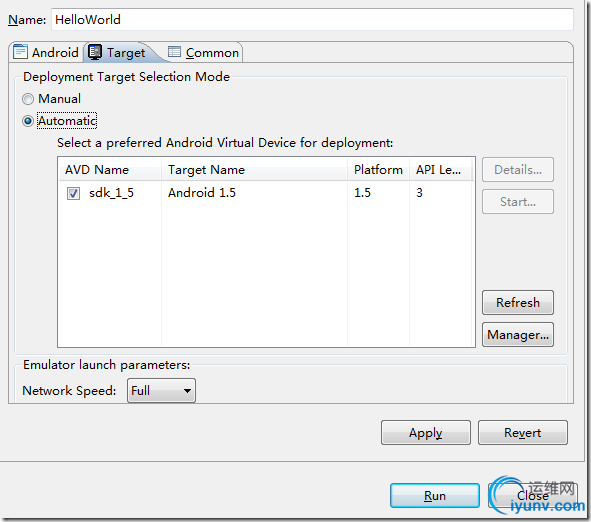
Task: Click the Android tab page icon
Action: tap(20, 52)
